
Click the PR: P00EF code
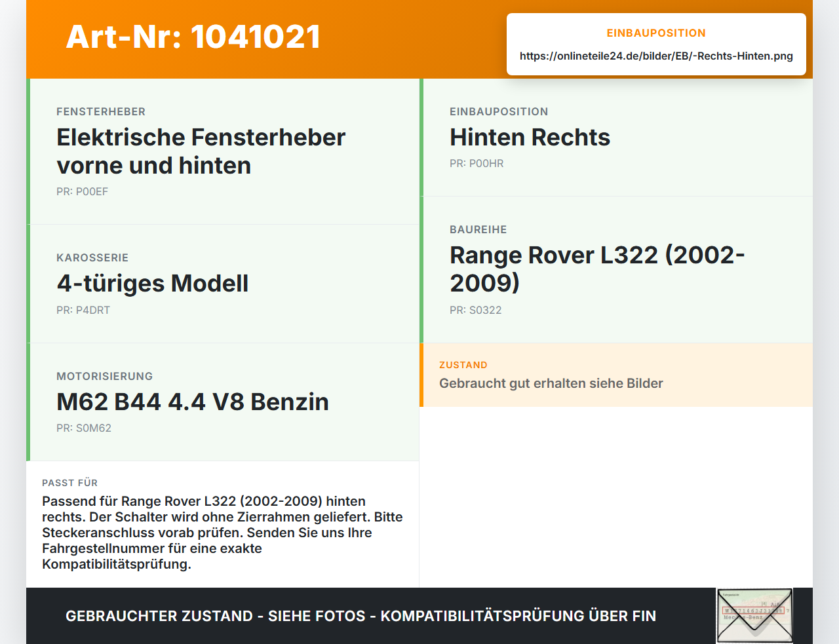tap(82, 192)
